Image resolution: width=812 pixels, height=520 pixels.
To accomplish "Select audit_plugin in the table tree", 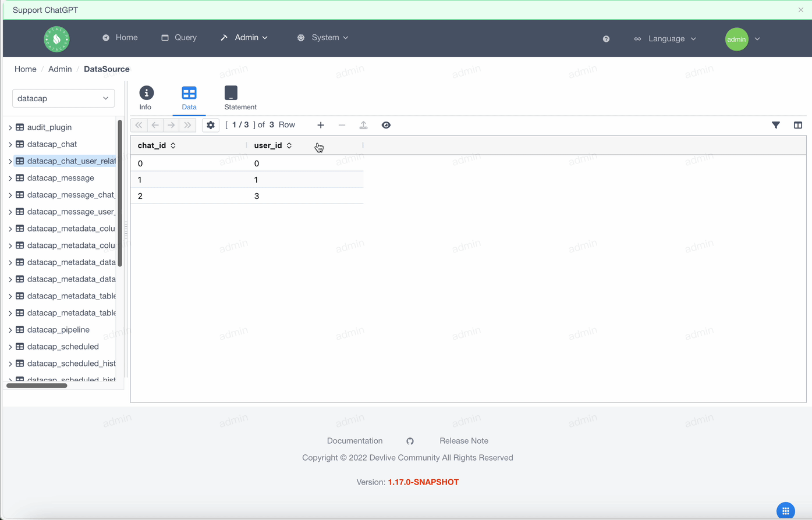I will coord(49,127).
